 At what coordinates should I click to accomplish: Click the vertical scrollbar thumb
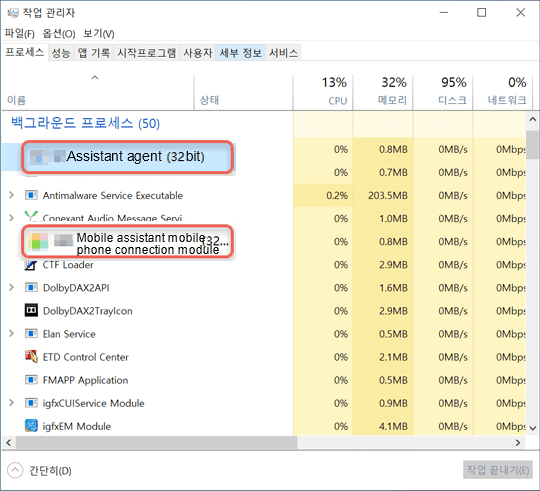pos(532,145)
